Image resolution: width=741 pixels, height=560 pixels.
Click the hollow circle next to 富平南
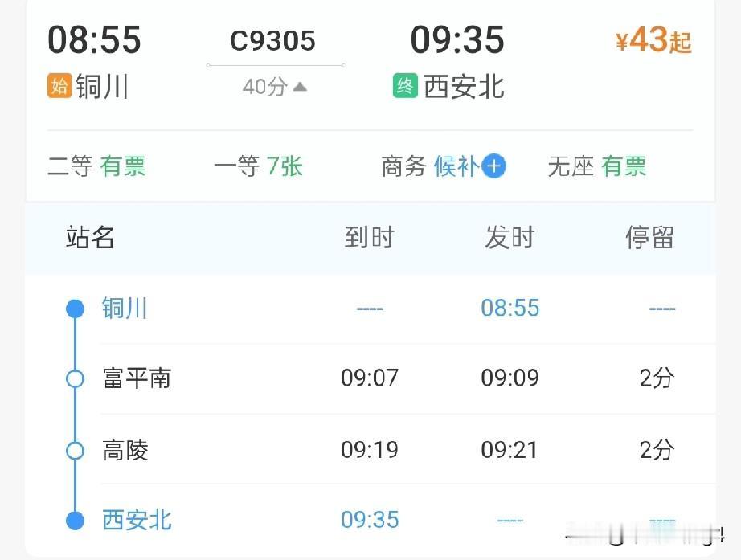click(75, 379)
